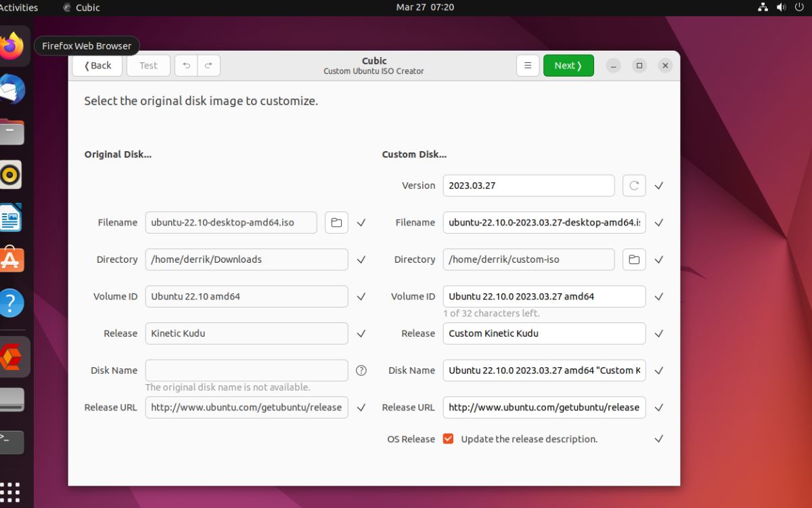
Task: Click the Disk Name help icon
Action: 361,370
